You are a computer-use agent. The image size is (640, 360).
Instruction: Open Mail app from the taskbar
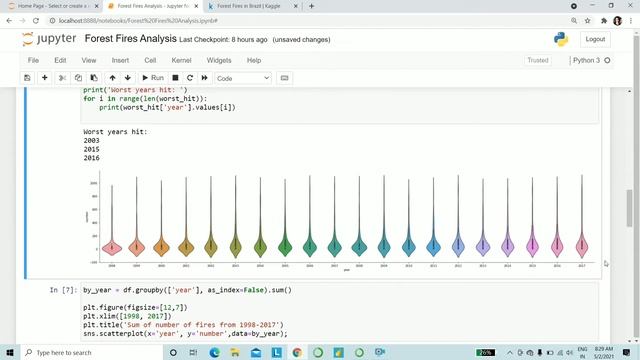tap(256, 352)
